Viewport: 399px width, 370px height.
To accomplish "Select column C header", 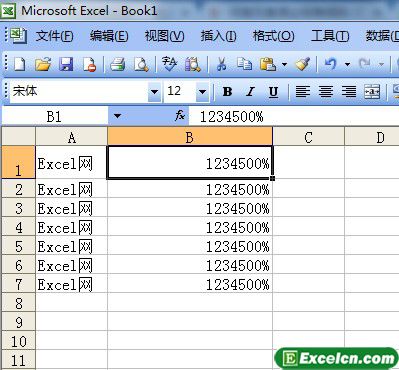I will click(x=308, y=137).
